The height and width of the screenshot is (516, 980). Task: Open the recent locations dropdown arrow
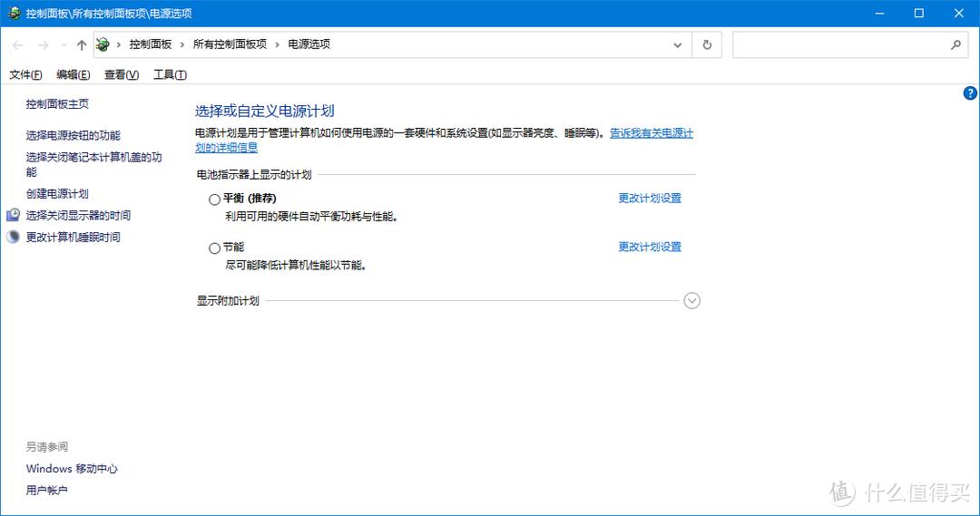point(64,45)
